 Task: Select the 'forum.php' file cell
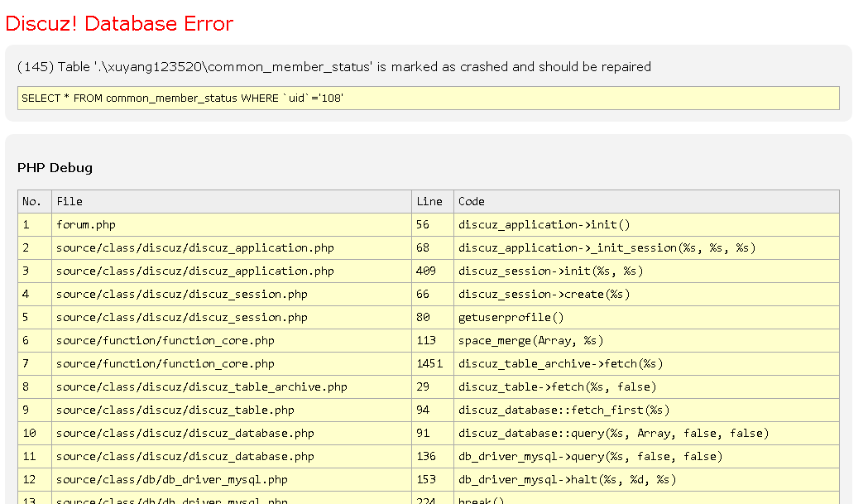(x=232, y=225)
